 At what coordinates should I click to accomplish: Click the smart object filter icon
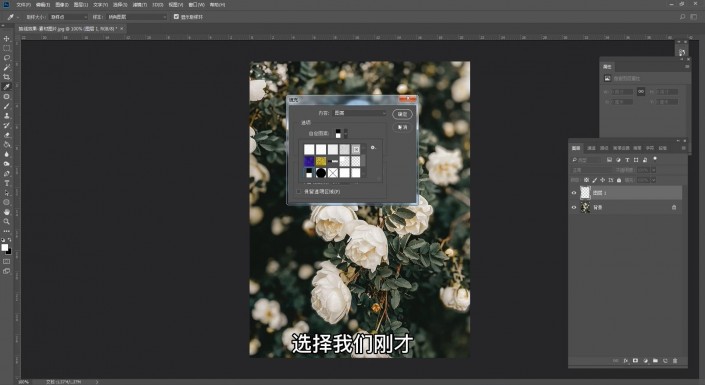point(645,160)
